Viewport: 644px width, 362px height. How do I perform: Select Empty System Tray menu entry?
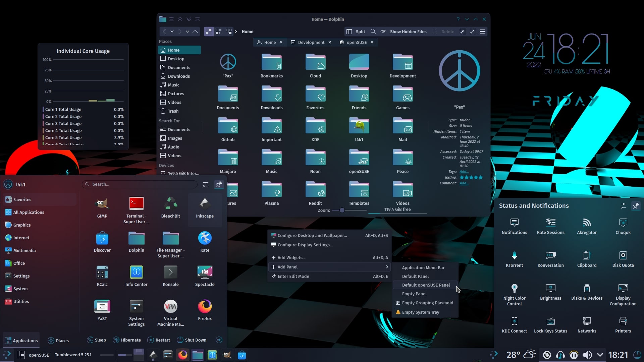click(x=425, y=312)
